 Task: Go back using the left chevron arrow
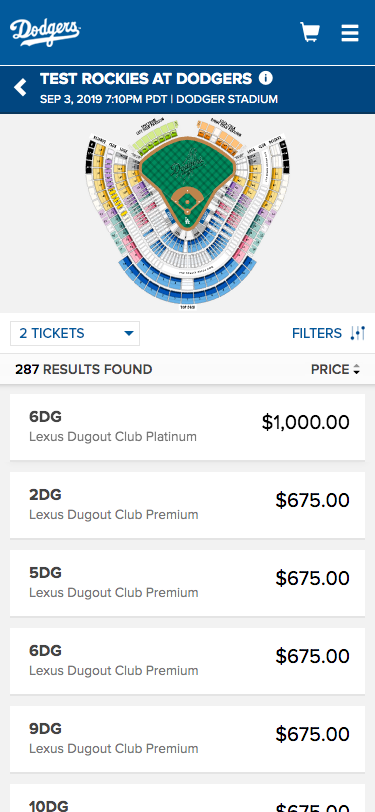tap(20, 88)
